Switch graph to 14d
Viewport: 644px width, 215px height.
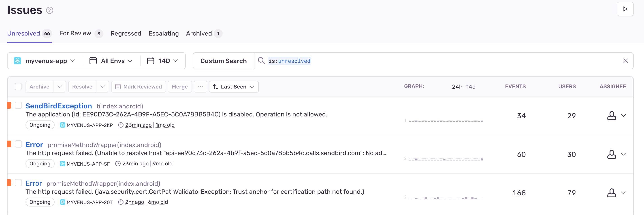471,87
